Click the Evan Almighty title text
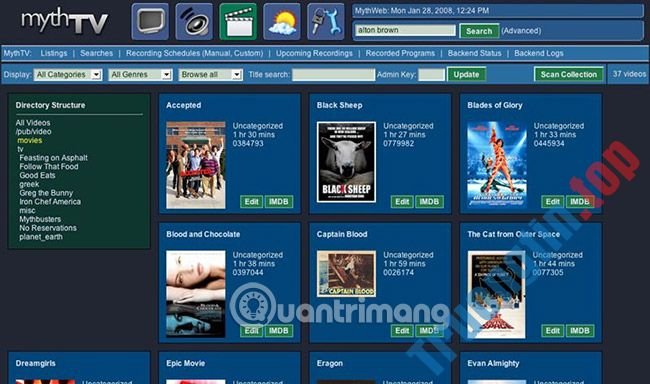This screenshot has width=650, height=384. [493, 363]
